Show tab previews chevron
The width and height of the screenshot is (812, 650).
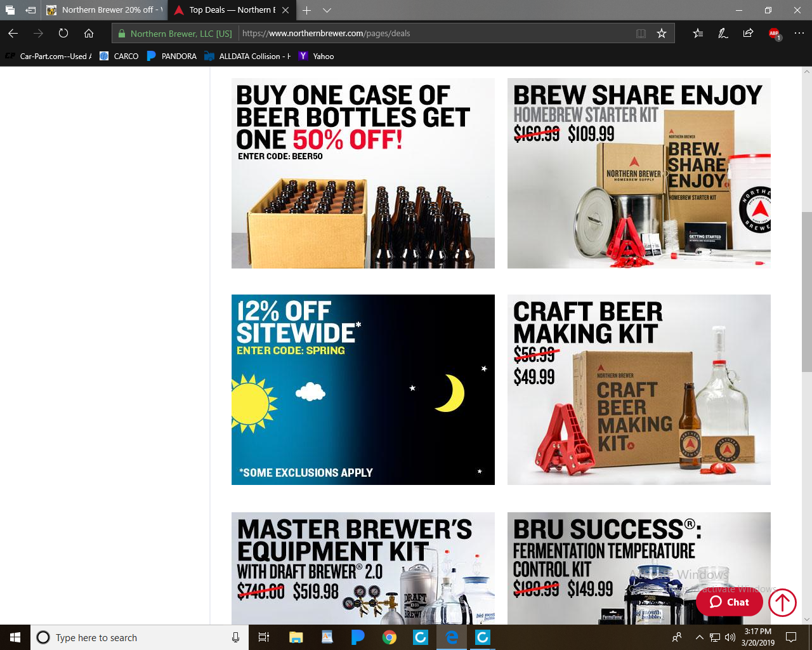pos(327,10)
